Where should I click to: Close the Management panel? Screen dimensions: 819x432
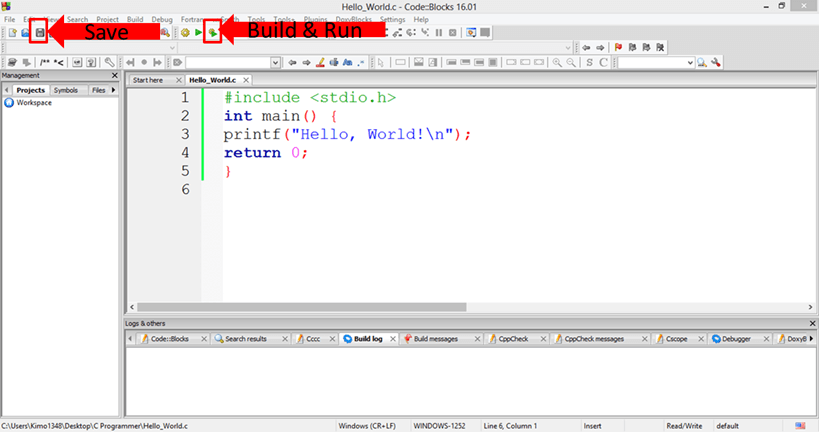(x=113, y=76)
